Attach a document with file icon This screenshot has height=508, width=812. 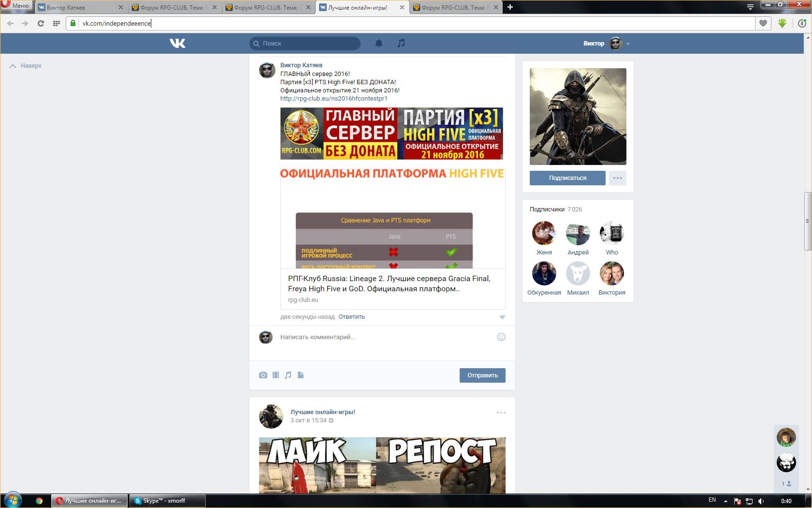301,375
